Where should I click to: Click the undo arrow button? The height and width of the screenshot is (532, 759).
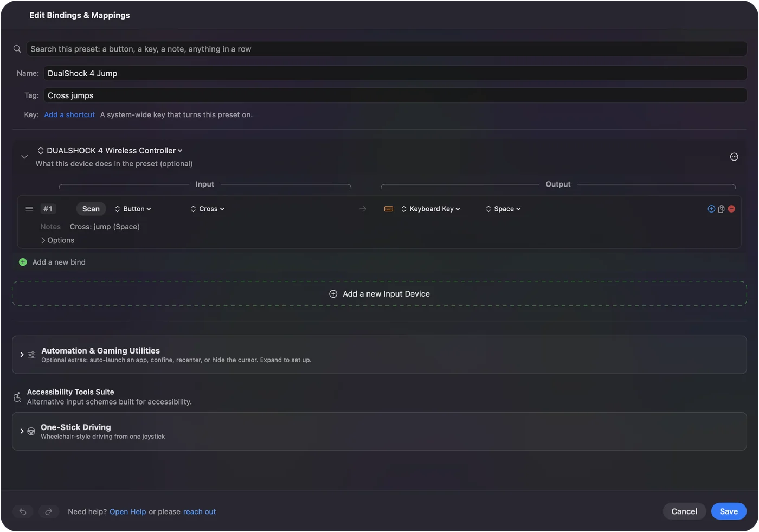pos(23,511)
